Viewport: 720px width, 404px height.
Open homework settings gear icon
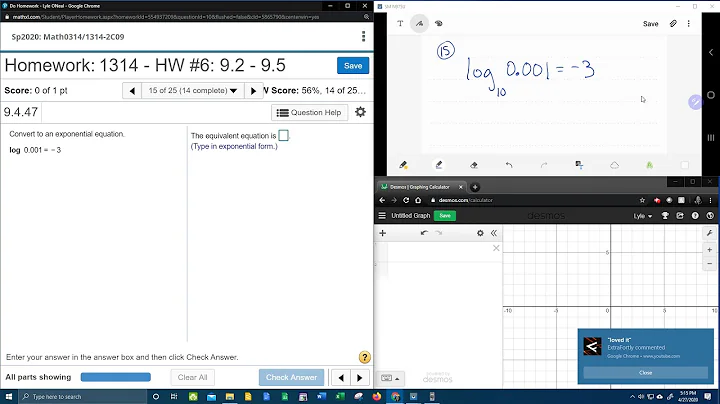[360, 112]
